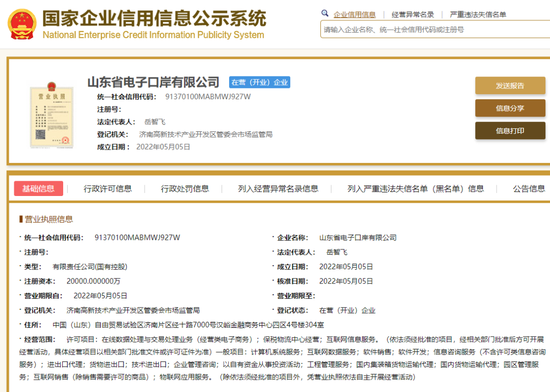Screen dimensions: 550x392
Task: Switch to the 基础信息 tab
Action: click(x=39, y=189)
